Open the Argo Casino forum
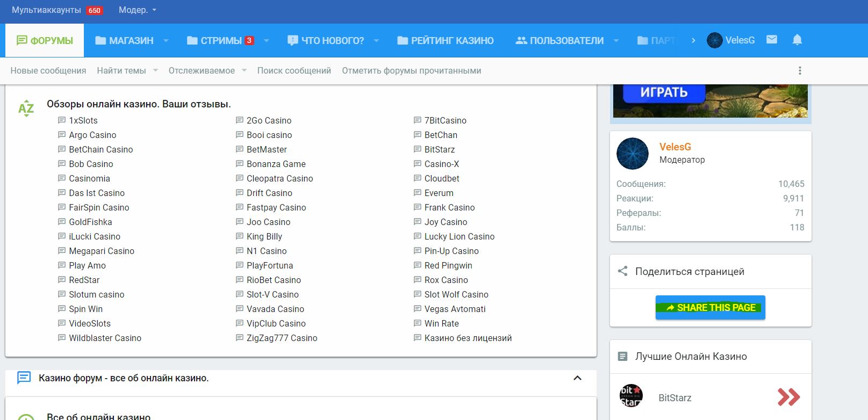868x420 pixels. 92,135
